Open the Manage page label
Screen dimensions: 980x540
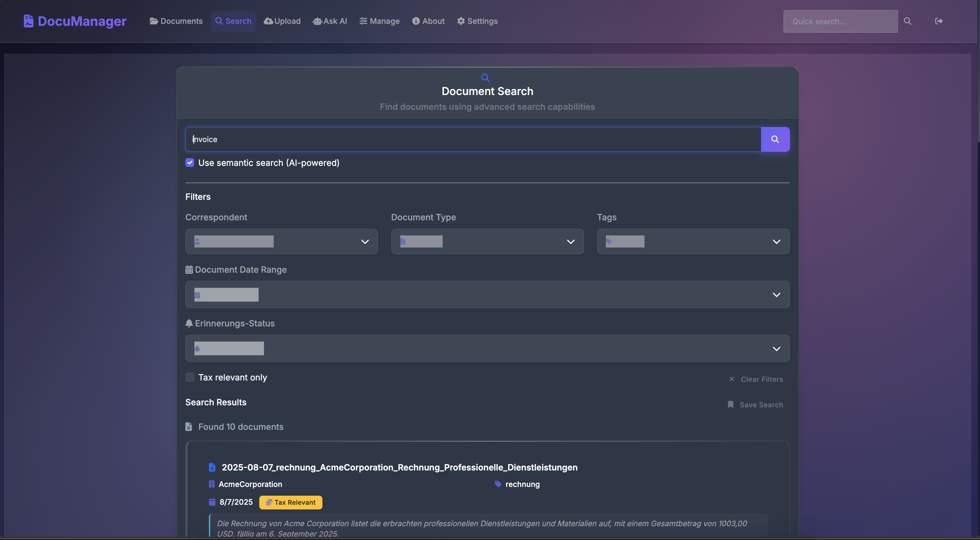pos(384,21)
